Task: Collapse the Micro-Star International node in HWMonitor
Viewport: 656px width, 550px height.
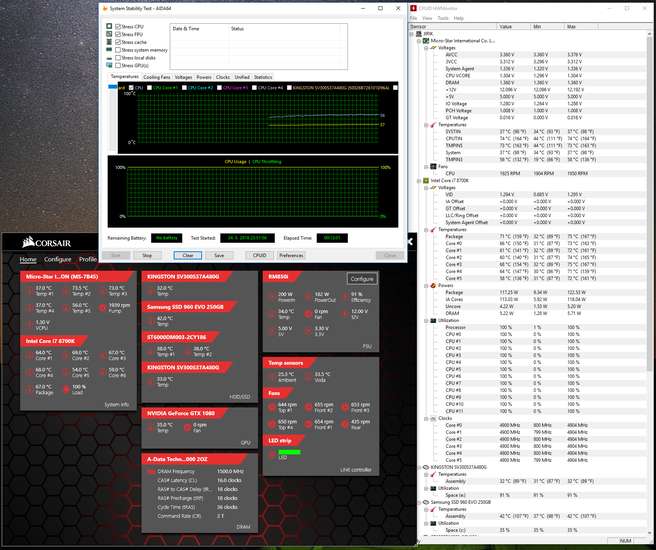Action: click(419, 41)
